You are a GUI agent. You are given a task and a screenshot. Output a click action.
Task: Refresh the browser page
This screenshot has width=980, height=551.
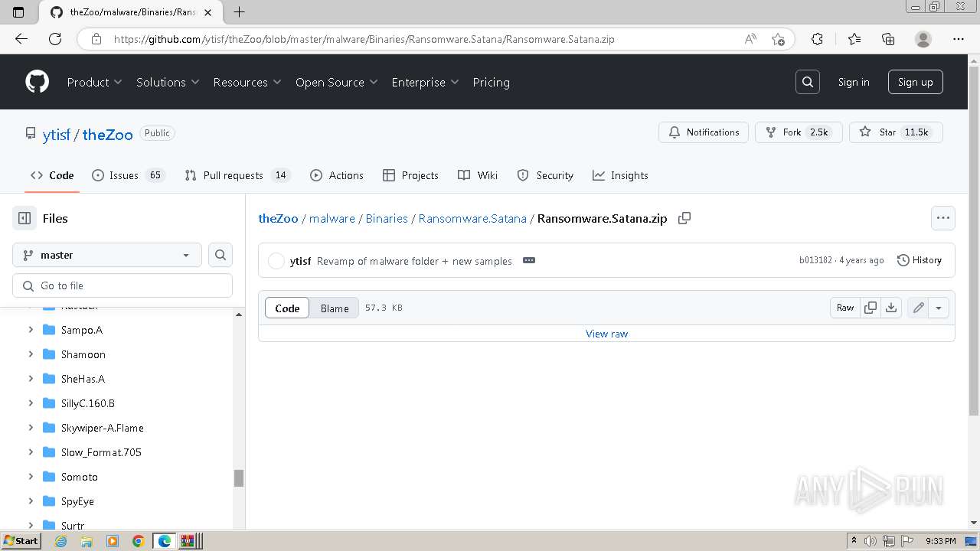pos(55,39)
